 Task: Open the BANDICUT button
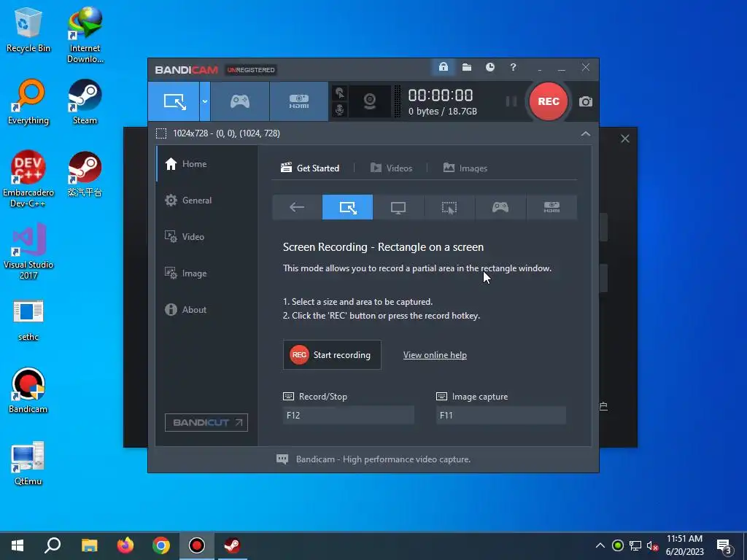coord(206,422)
